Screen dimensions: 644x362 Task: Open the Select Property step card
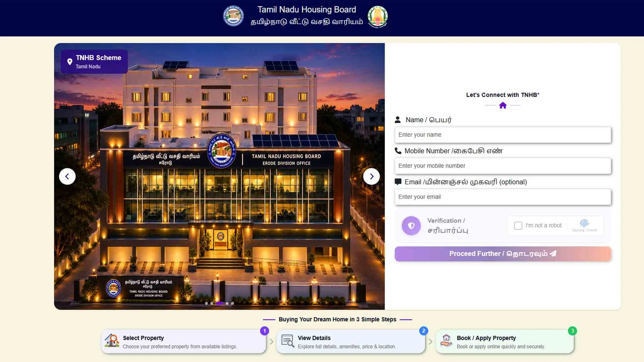point(183,342)
